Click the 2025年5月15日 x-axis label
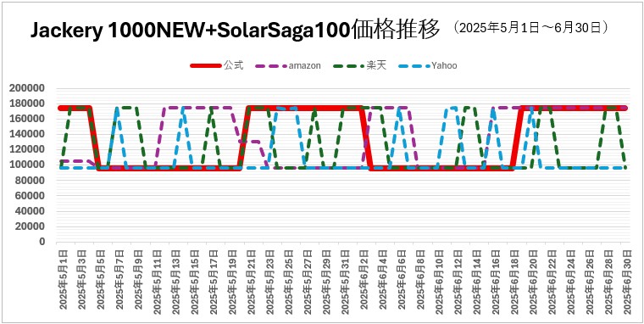The image size is (644, 324). click(195, 282)
